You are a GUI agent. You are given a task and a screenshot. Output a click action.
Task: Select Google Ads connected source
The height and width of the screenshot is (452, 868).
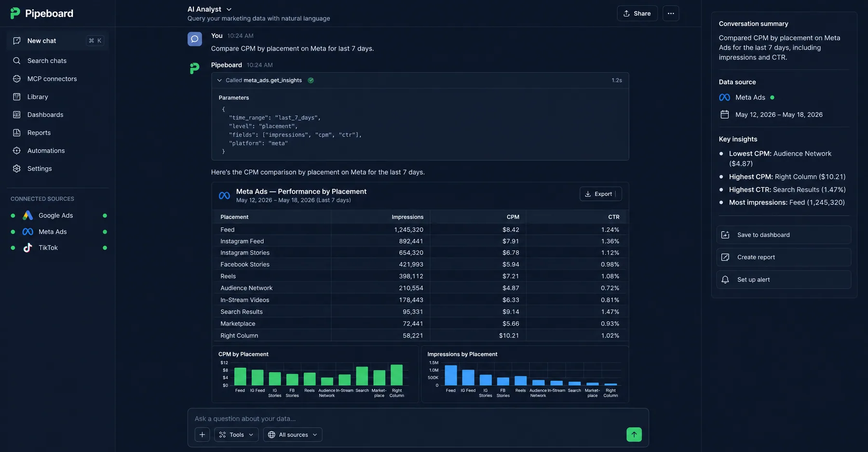58,216
